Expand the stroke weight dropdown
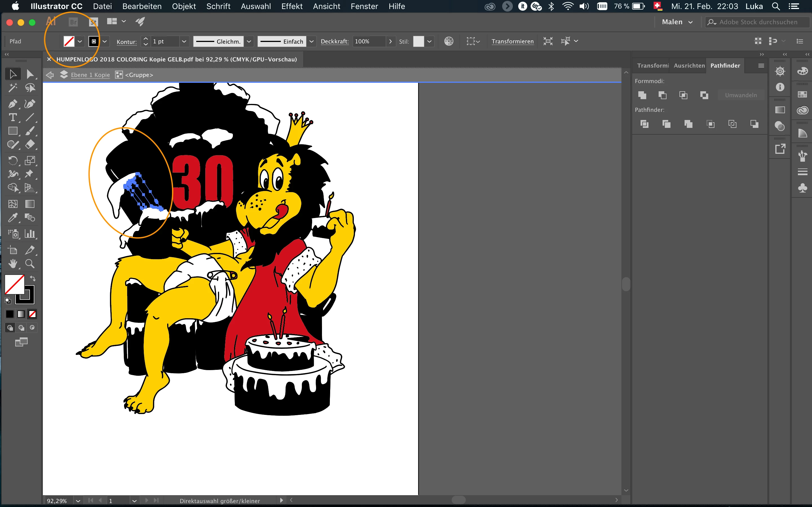This screenshot has height=507, width=812. click(x=184, y=42)
